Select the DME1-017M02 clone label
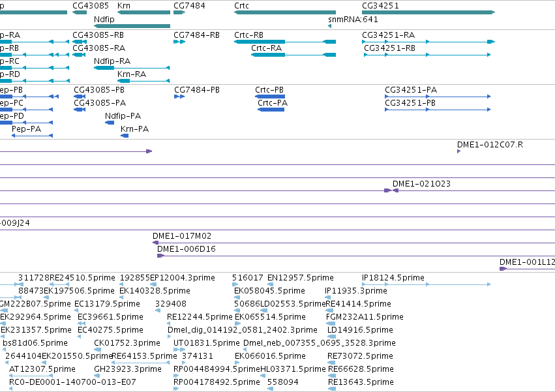The height and width of the screenshot is (392, 555). tap(181, 236)
